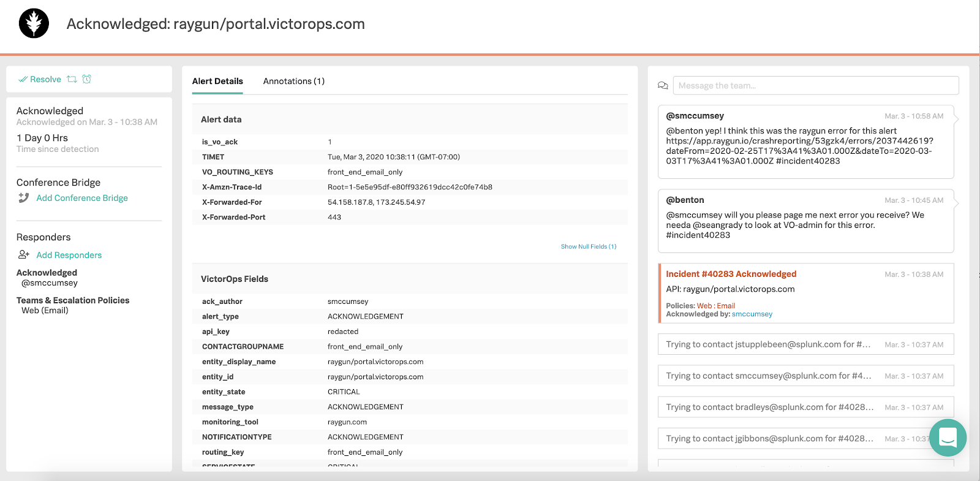Click the entity_display_name value
The height and width of the screenshot is (481, 980).
pyautogui.click(x=375, y=362)
